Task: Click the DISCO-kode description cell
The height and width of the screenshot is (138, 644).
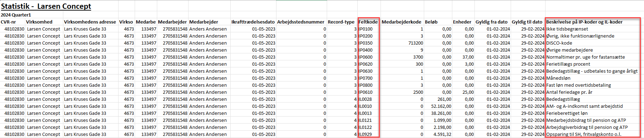Action: tap(559, 43)
